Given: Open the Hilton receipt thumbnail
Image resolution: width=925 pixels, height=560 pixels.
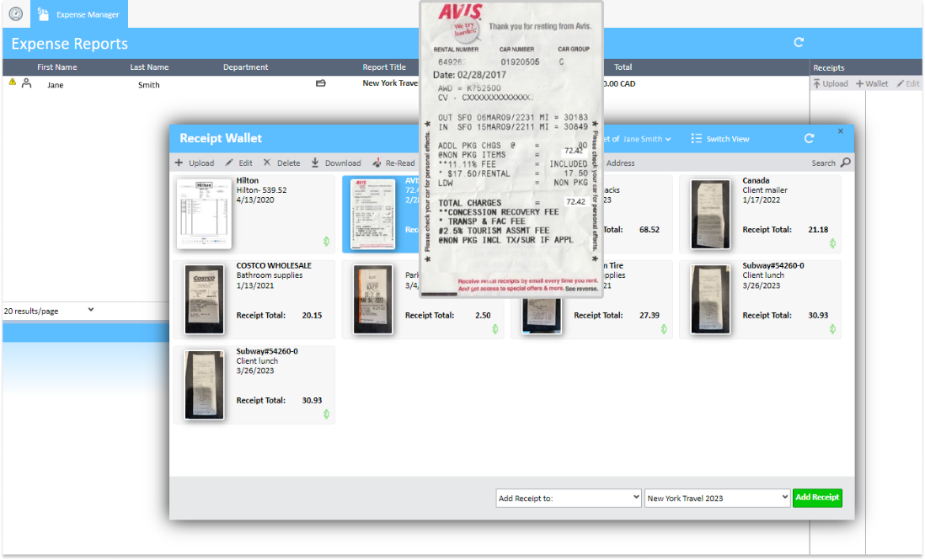Looking at the screenshot, I should click(203, 212).
